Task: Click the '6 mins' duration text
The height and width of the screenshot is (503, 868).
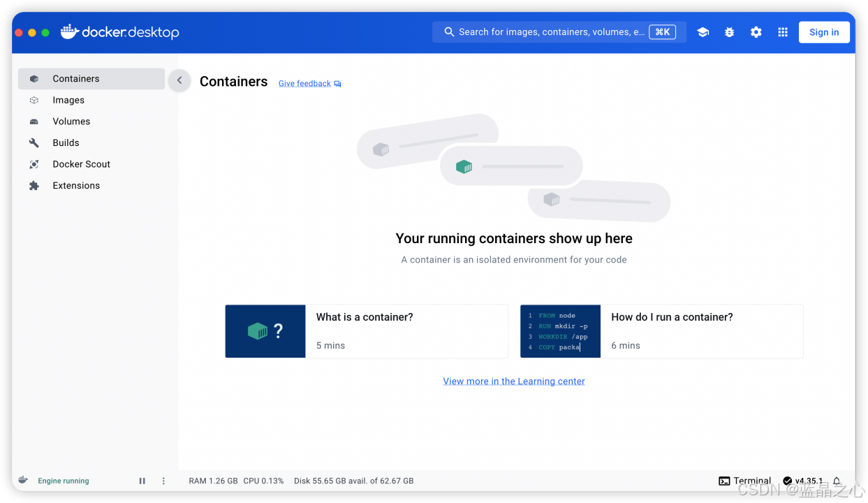Action: tap(626, 346)
